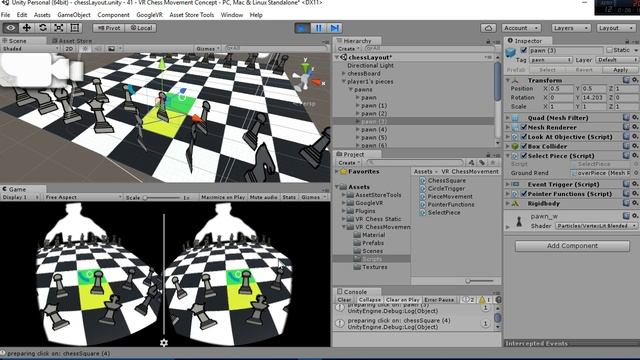This screenshot has height=360, width=640.
Task: Open the cloud services icon
Action: pyautogui.click(x=489, y=28)
